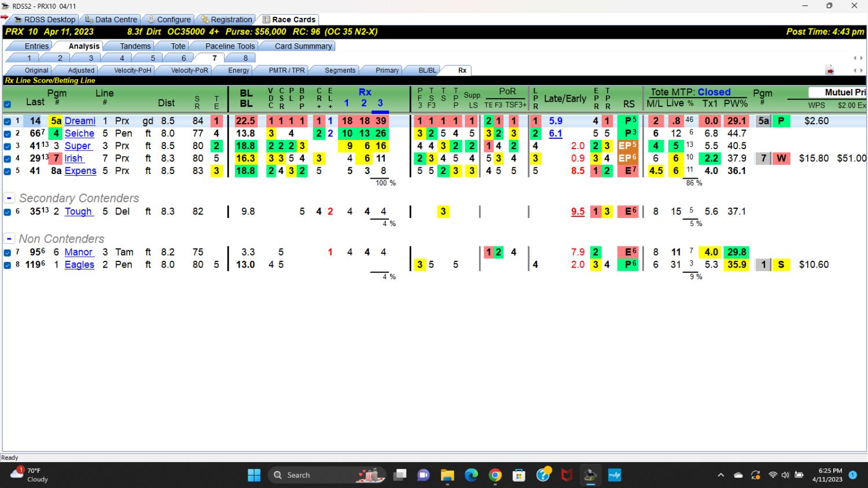Show the BL/BL view tab
This screenshot has width=868, height=488.
click(428, 70)
